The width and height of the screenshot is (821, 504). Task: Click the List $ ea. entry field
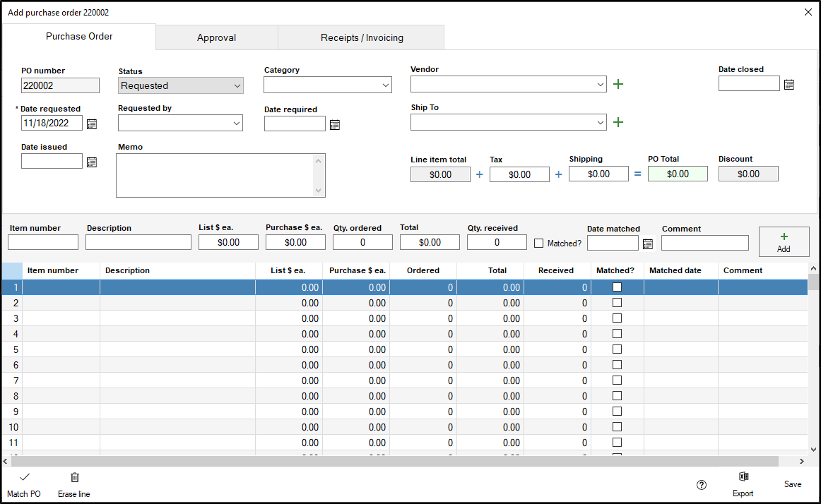[228, 242]
